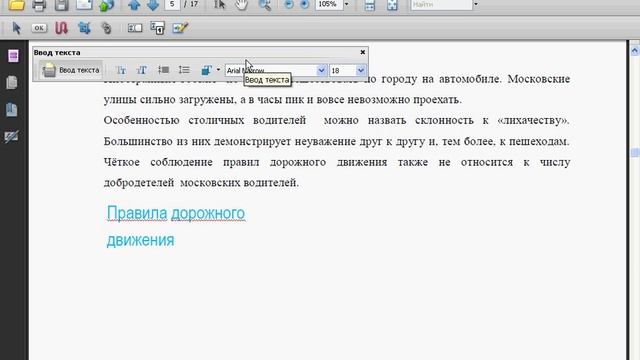Go to previous page with the up arrow
640x360 pixels.
click(x=134, y=5)
